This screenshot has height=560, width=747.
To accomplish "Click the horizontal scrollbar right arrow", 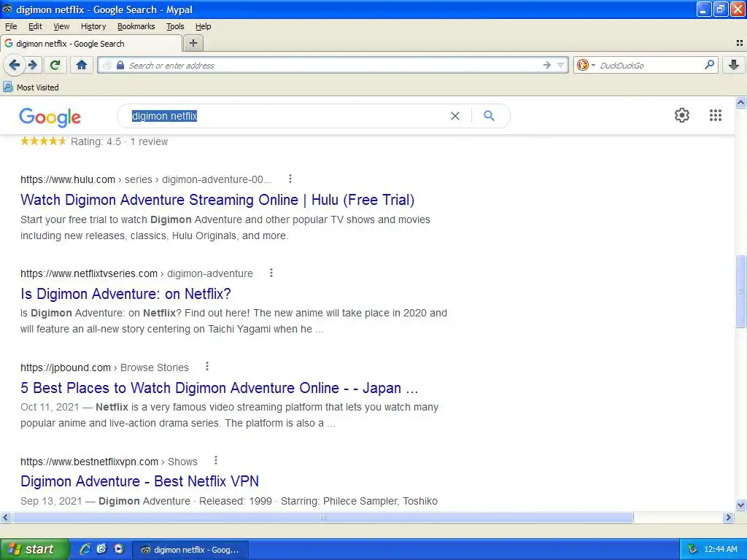I will tap(728, 517).
